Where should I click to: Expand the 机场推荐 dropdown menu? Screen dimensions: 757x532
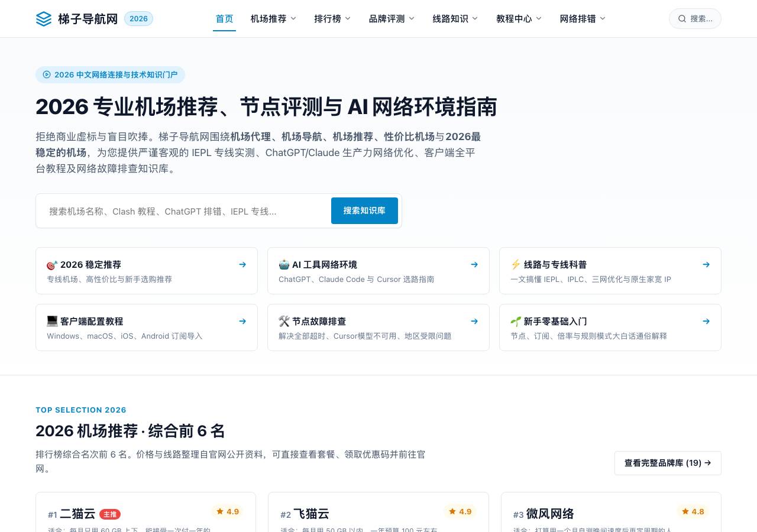(x=273, y=19)
